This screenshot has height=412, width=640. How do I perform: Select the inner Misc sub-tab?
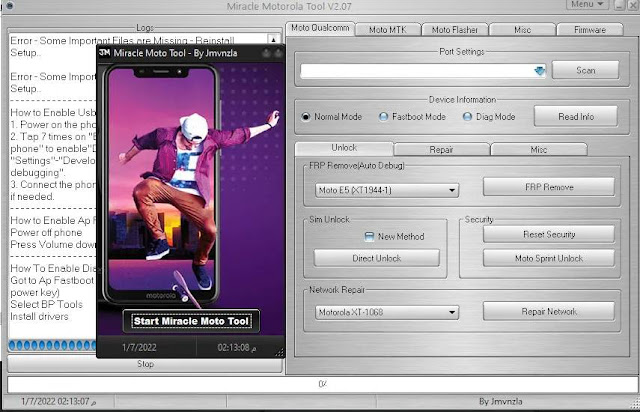tap(539, 149)
